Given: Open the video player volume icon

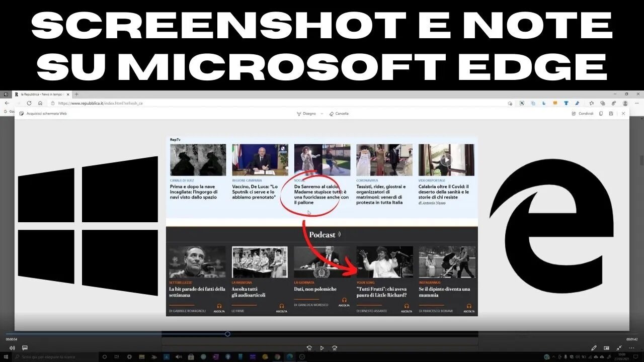Looking at the screenshot, I should (x=12, y=348).
